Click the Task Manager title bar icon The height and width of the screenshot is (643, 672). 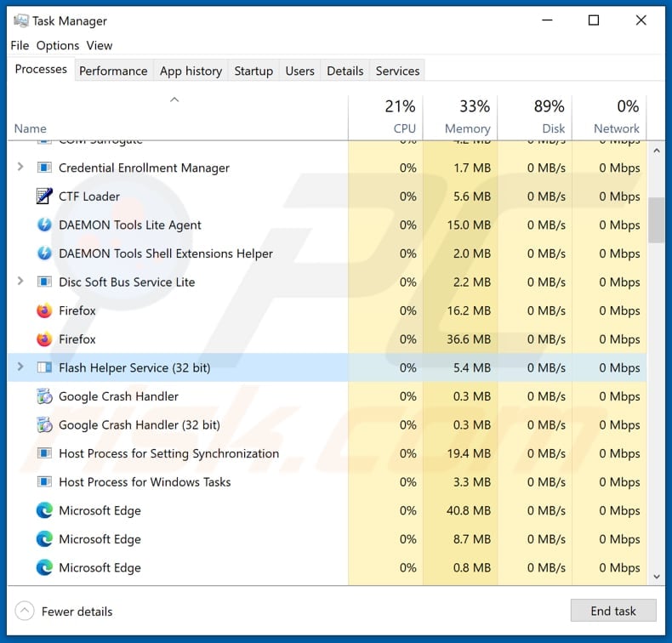[20, 20]
